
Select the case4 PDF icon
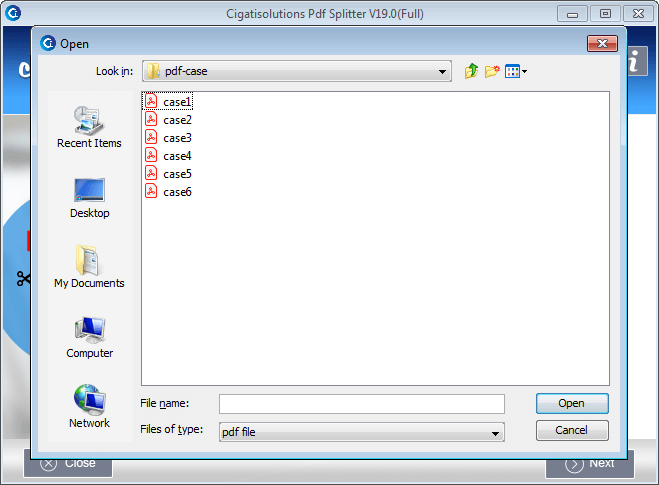(151, 155)
